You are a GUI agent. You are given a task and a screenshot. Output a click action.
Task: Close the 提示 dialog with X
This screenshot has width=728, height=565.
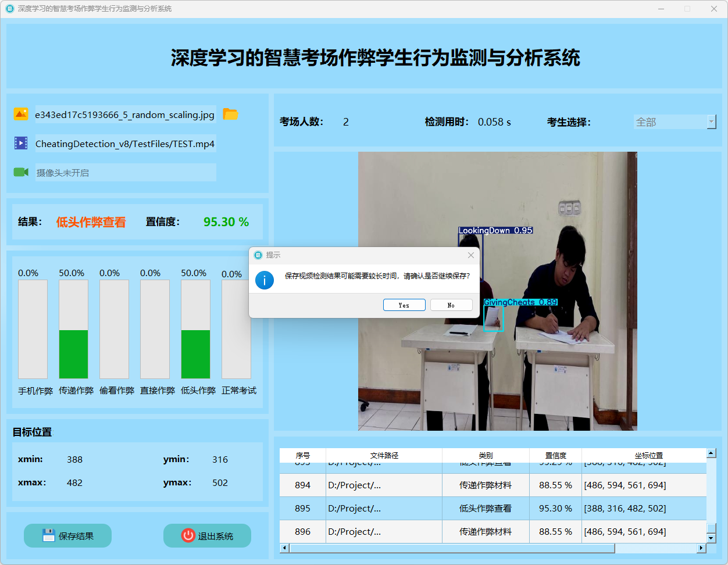point(471,255)
